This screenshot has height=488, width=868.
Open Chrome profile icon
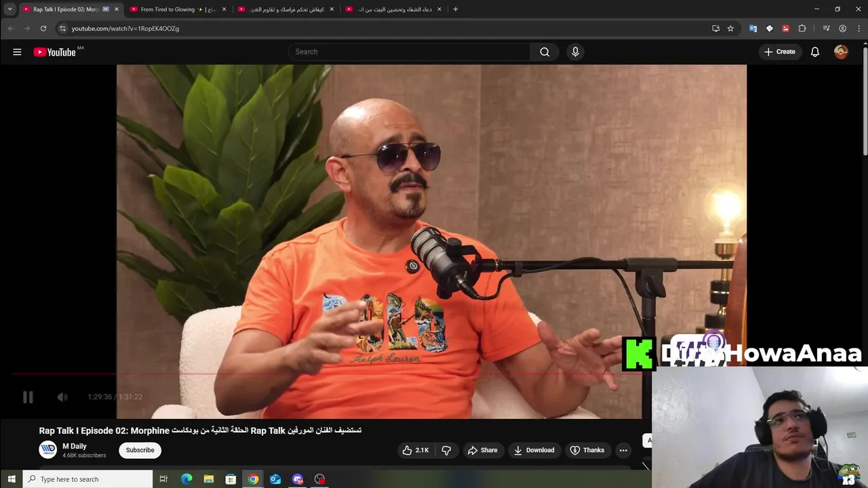point(842,28)
